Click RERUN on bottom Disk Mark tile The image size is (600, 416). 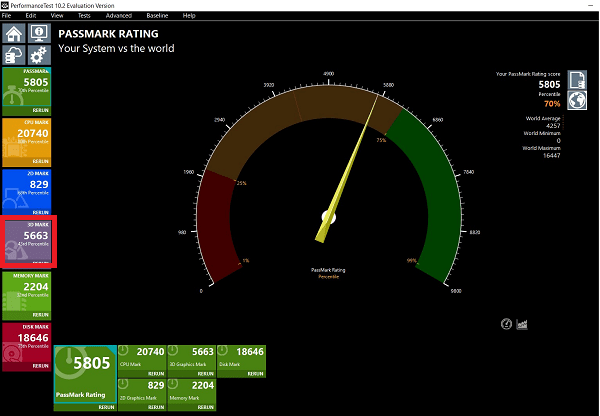coord(256,374)
